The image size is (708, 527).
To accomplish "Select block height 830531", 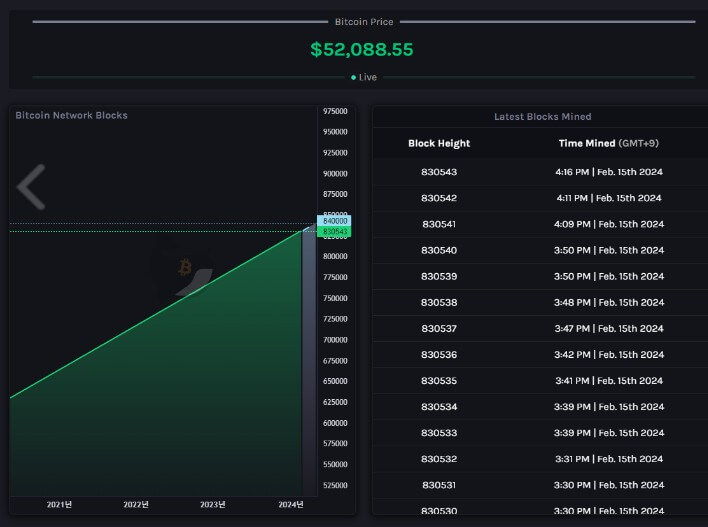I will click(439, 485).
